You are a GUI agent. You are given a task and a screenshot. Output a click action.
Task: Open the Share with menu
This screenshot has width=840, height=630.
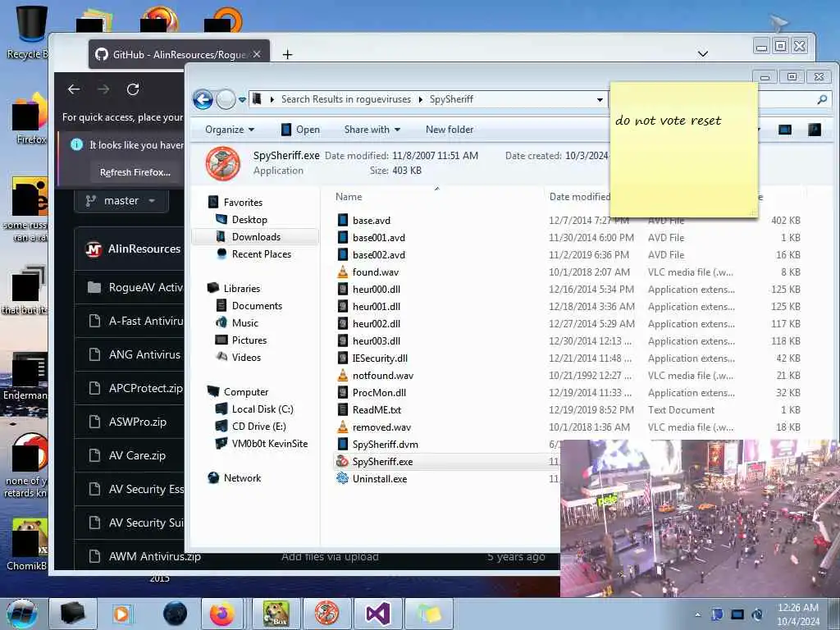coord(372,130)
